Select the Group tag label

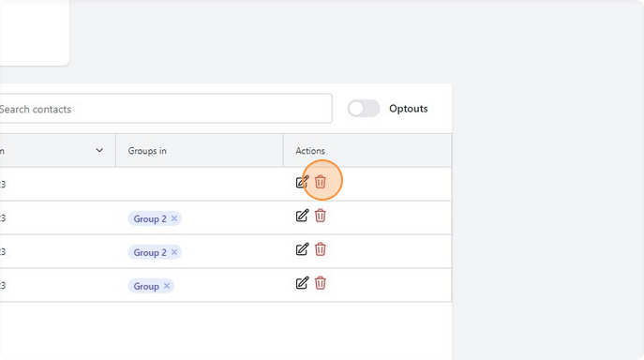click(x=146, y=286)
